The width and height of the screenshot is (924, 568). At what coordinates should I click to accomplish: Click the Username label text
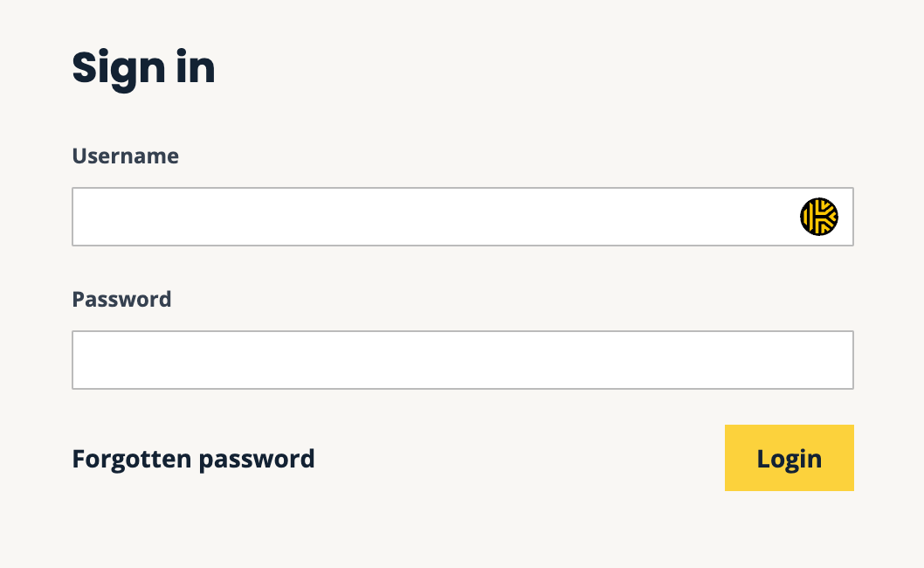pyautogui.click(x=125, y=156)
